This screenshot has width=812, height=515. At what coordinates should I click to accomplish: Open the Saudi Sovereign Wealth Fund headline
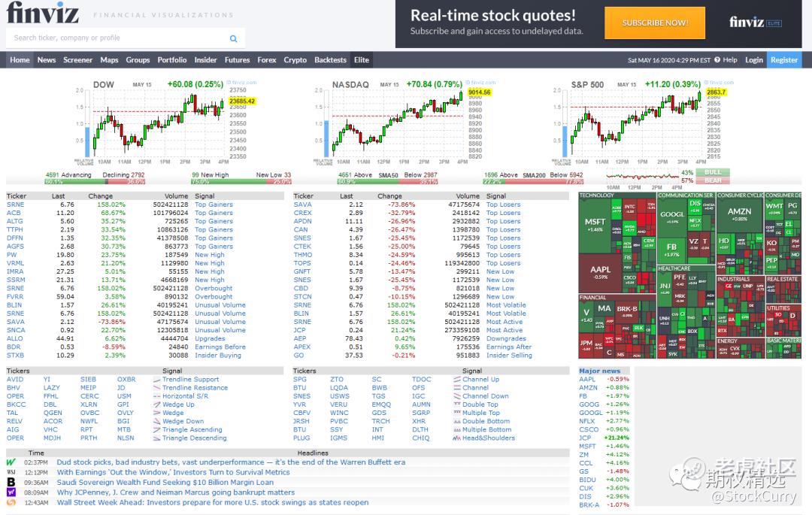point(165,483)
